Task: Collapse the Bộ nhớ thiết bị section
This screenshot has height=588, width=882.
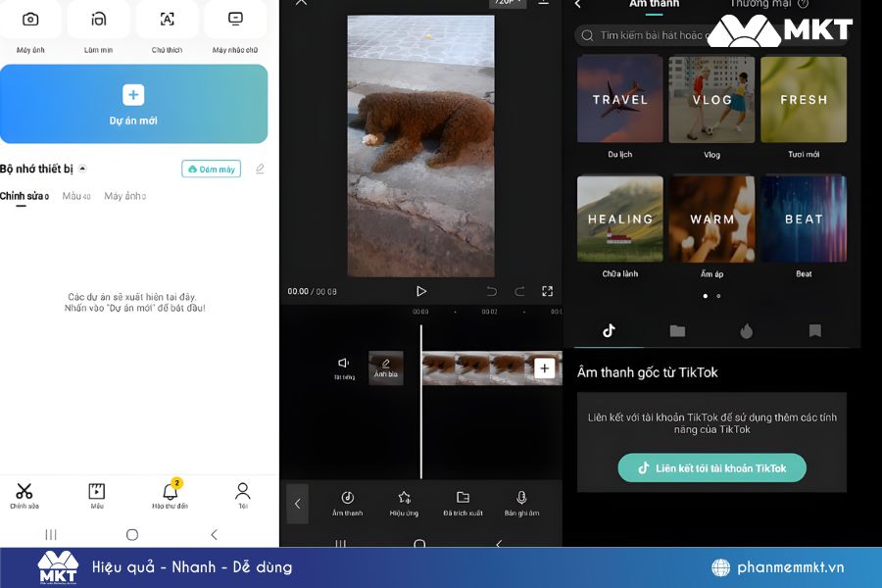Action: click(x=80, y=168)
